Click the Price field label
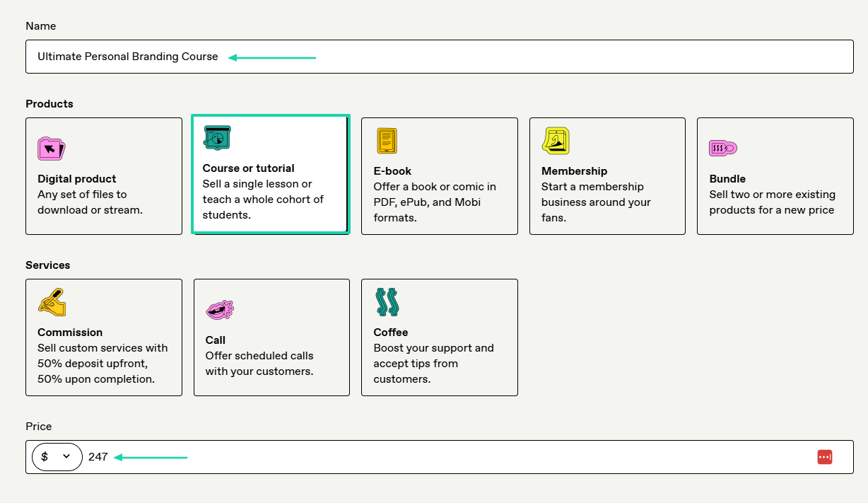The width and height of the screenshot is (868, 503). point(39,427)
